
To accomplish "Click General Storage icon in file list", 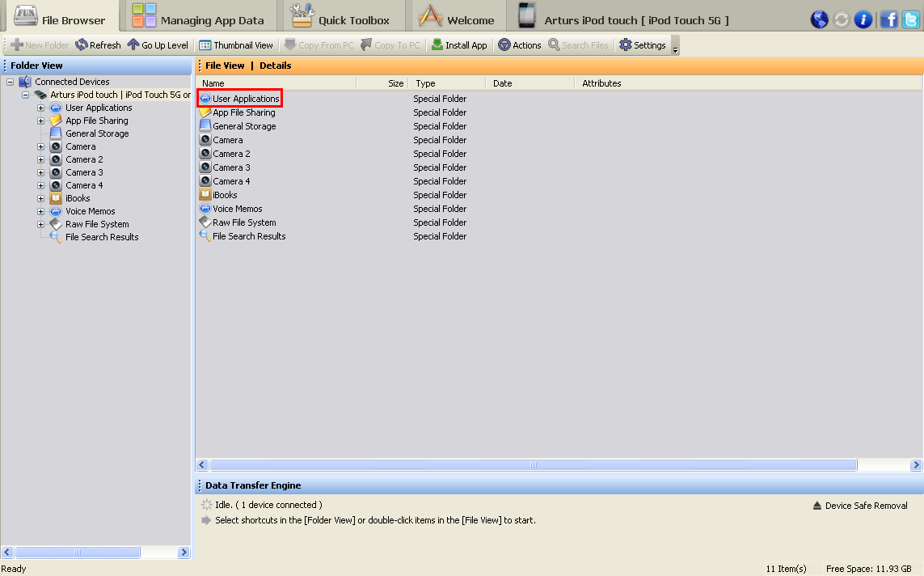I will tap(205, 125).
